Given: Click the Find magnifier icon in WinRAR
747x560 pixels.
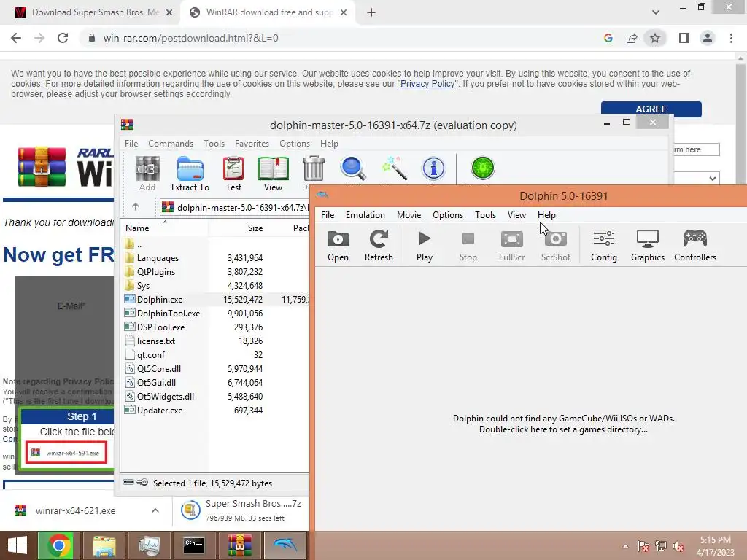Looking at the screenshot, I should pos(353,169).
